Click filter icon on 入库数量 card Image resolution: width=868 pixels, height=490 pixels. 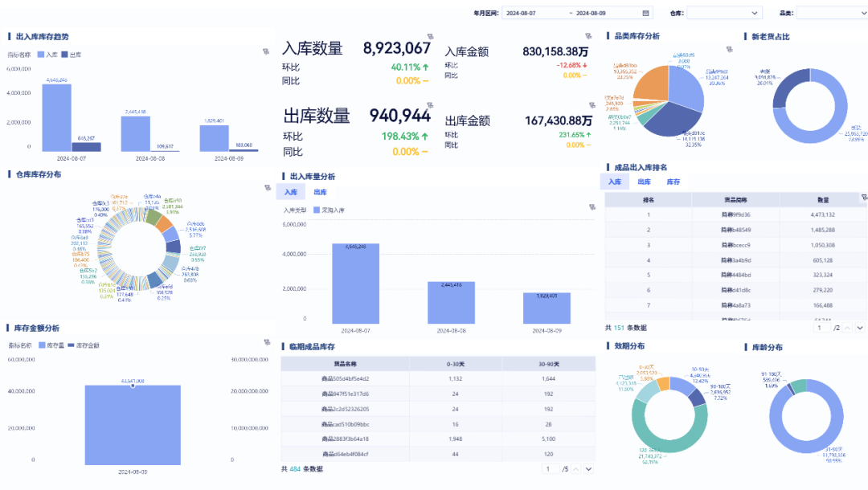click(430, 36)
